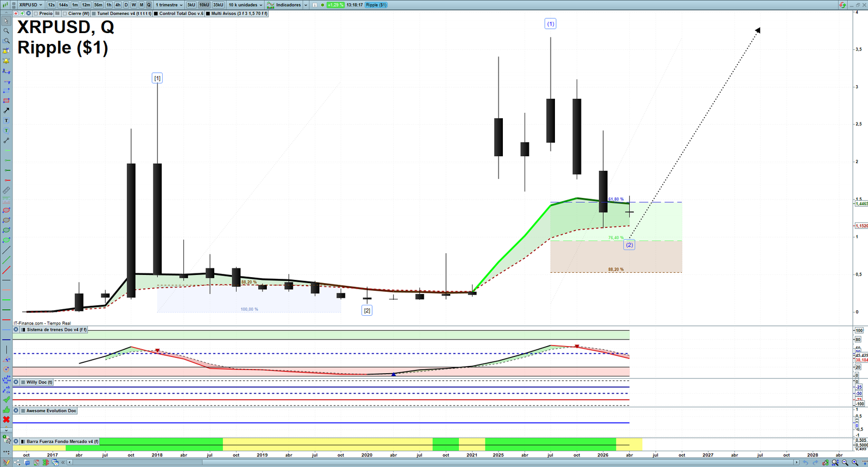This screenshot has height=467, width=868.
Task: Select the (2) wave label on the chart
Action: pos(629,245)
